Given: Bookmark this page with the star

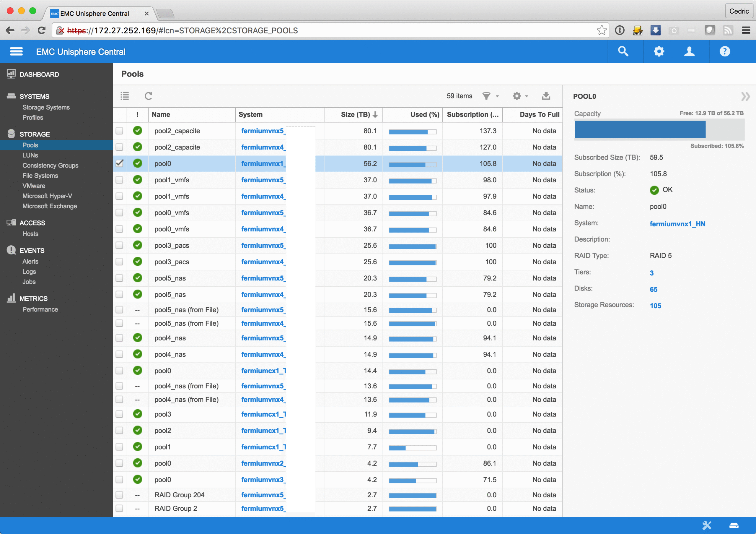Looking at the screenshot, I should point(602,30).
